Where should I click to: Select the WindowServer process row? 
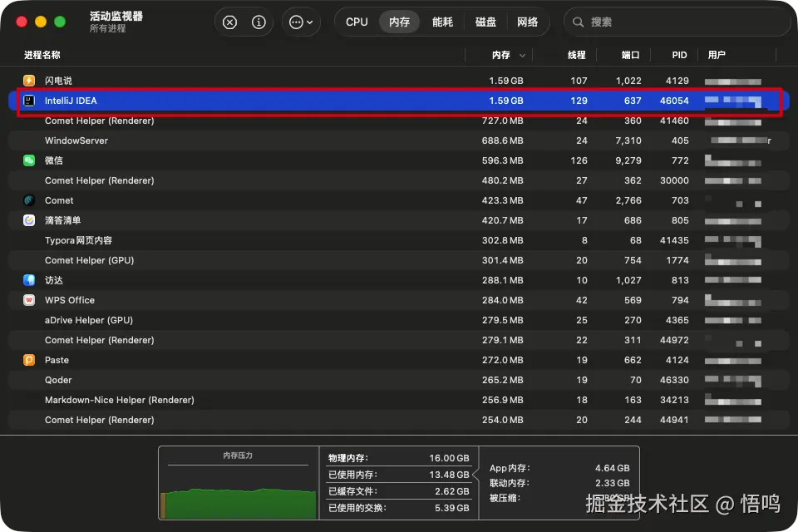pos(249,140)
